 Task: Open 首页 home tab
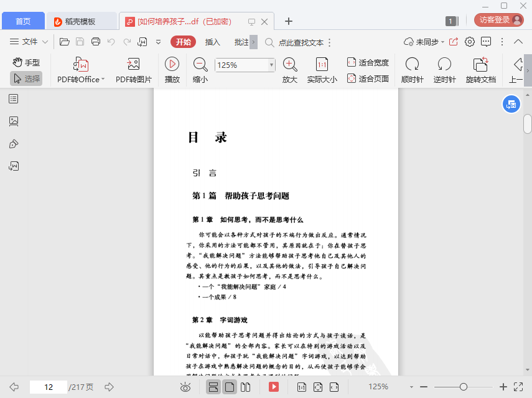coord(23,21)
